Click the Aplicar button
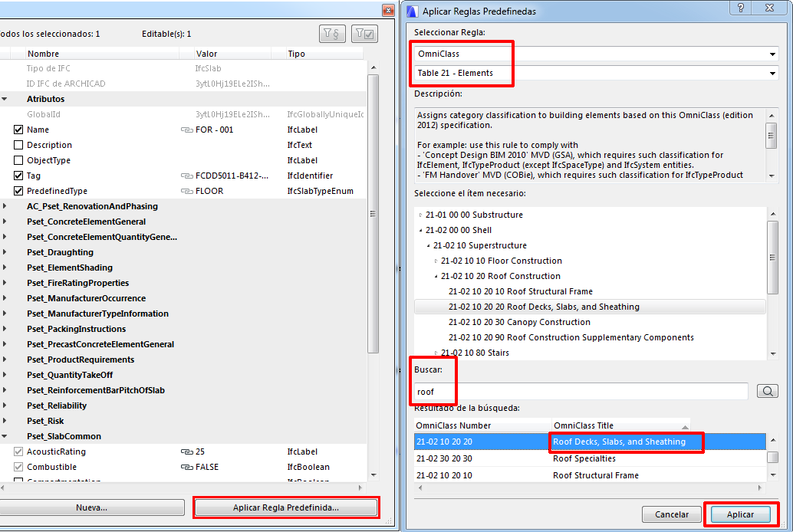This screenshot has height=532, width=793. click(740, 514)
